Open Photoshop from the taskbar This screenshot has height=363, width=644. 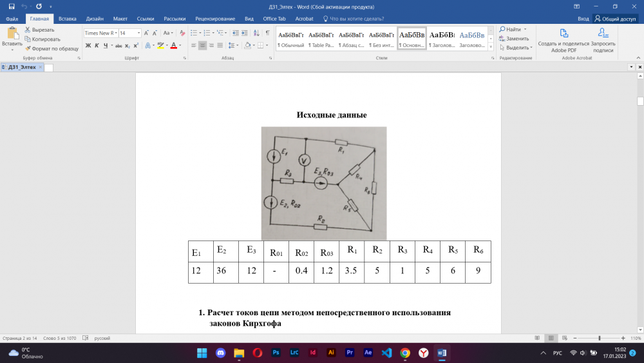[276, 353]
